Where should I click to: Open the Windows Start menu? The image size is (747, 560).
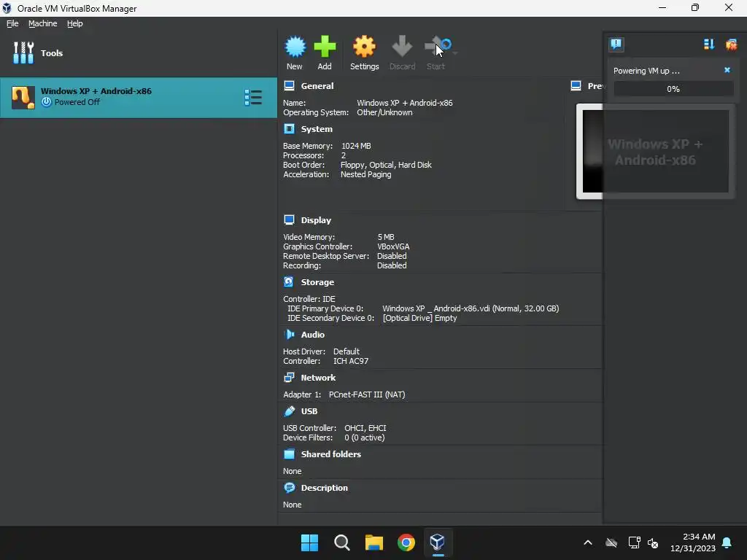coord(309,542)
